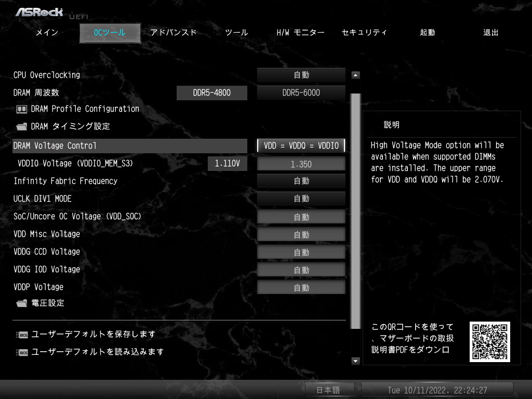
Task: Select the CPU Overclocking label
Action: (47, 75)
